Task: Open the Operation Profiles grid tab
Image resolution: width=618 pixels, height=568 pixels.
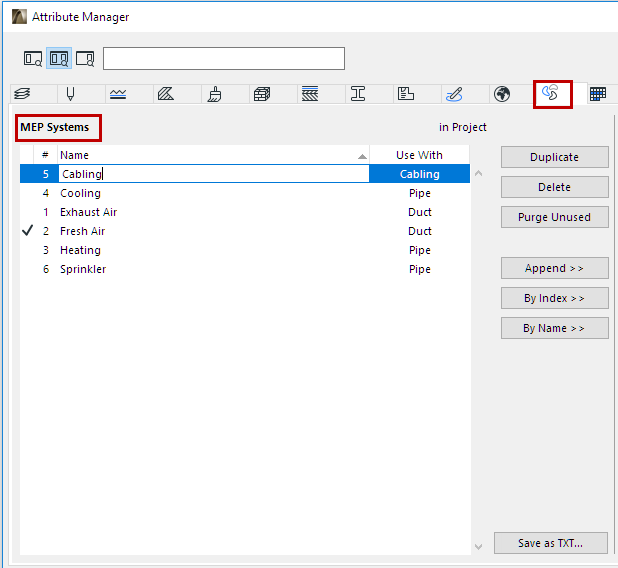Action: (598, 94)
